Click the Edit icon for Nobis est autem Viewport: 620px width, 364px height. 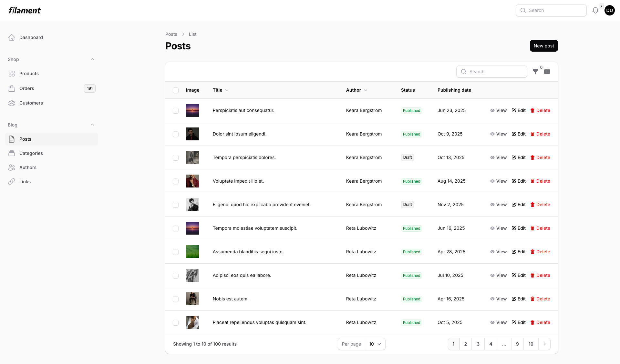click(514, 299)
